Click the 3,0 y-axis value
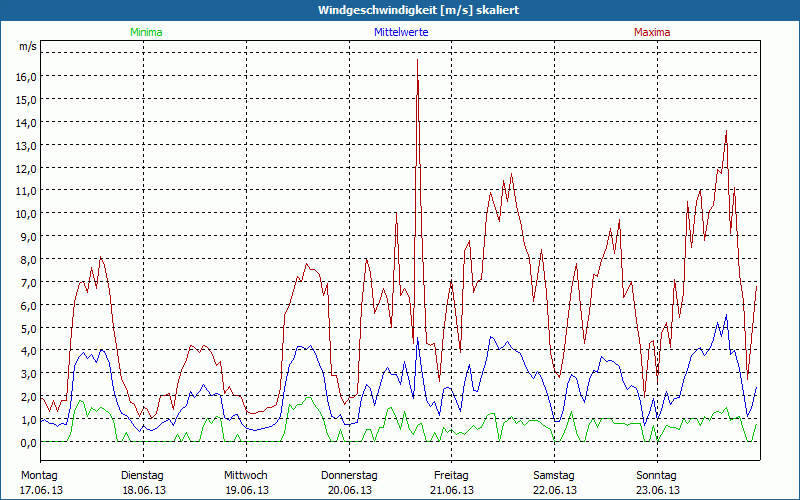Image resolution: width=800 pixels, height=500 pixels. coord(30,374)
